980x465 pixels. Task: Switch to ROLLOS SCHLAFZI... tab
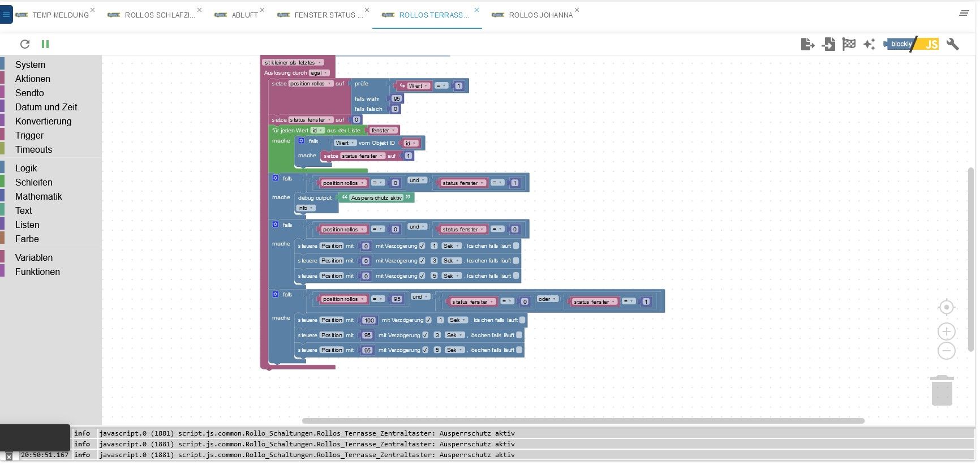click(160, 15)
